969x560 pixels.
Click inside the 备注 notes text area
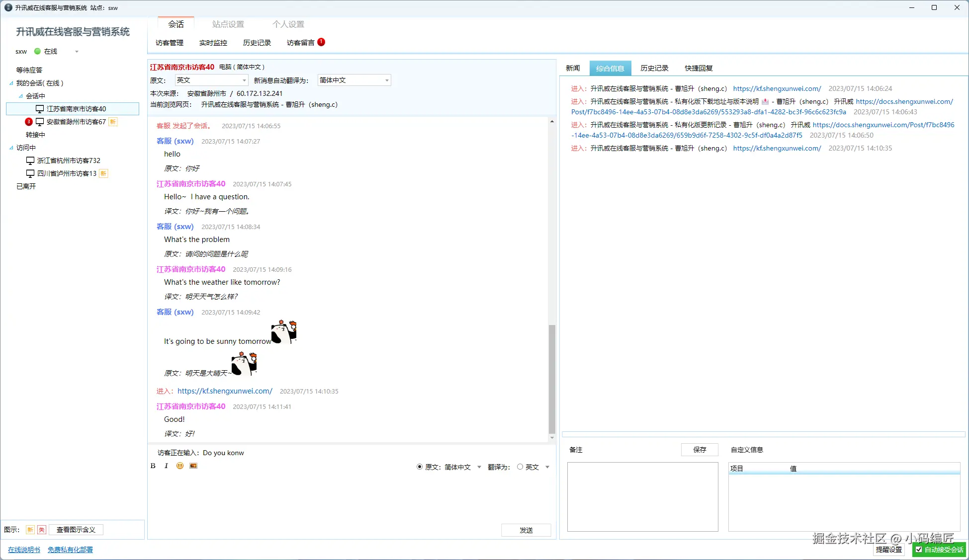click(x=642, y=496)
